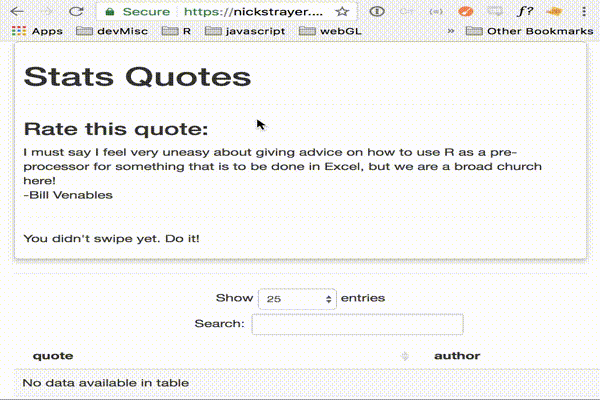This screenshot has width=600, height=400.
Task: Click the green Secure padlock icon
Action: click(x=110, y=12)
